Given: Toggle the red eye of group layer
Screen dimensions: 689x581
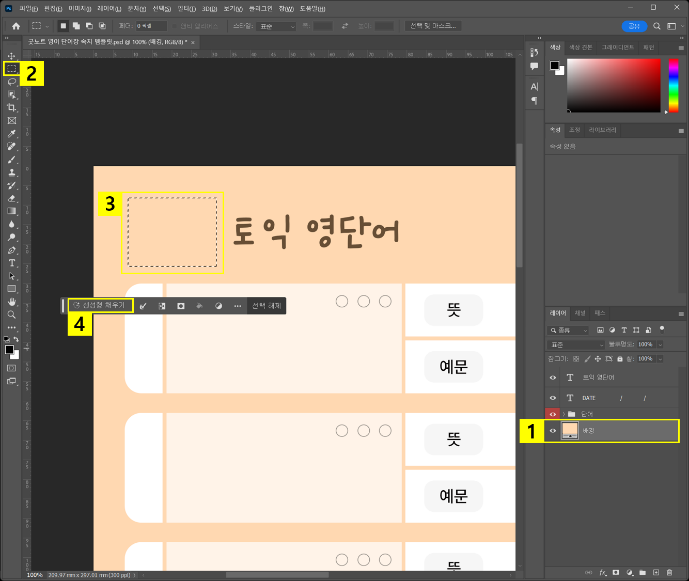Looking at the screenshot, I should point(553,414).
